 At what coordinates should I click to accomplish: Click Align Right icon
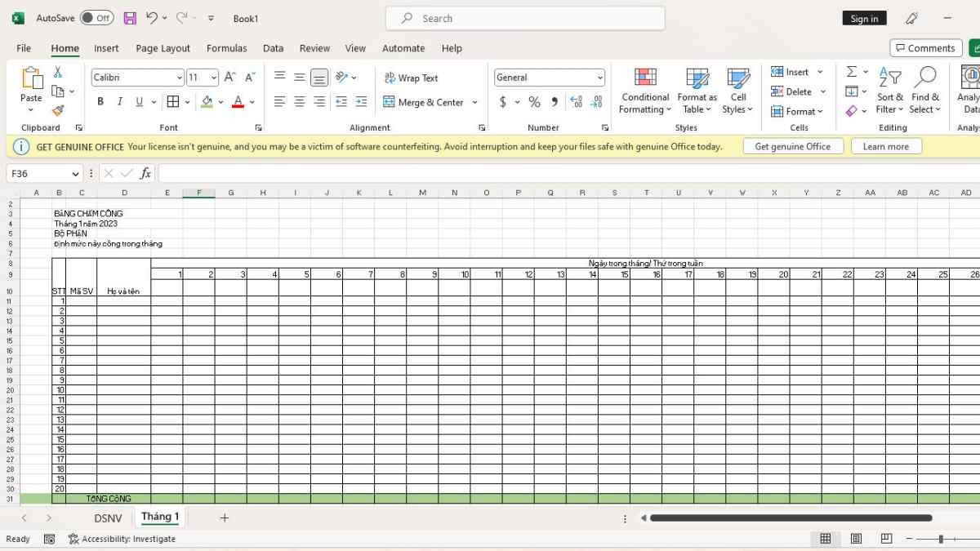point(319,102)
